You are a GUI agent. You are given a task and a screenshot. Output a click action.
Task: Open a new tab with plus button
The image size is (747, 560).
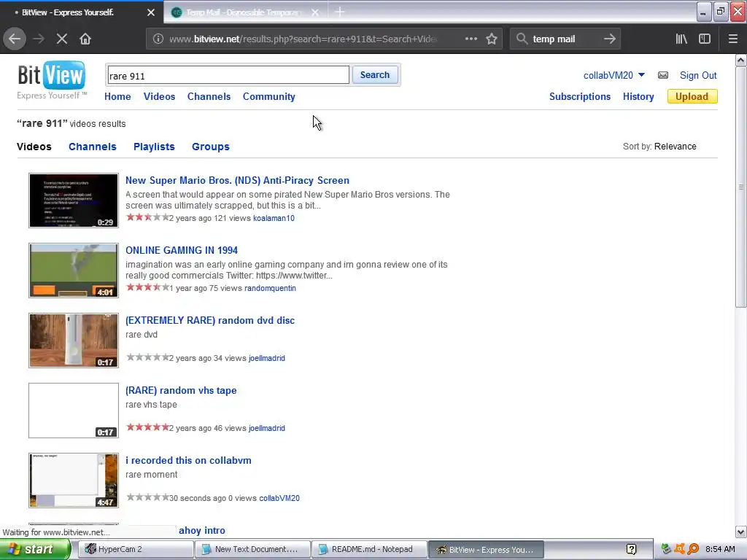click(x=340, y=12)
